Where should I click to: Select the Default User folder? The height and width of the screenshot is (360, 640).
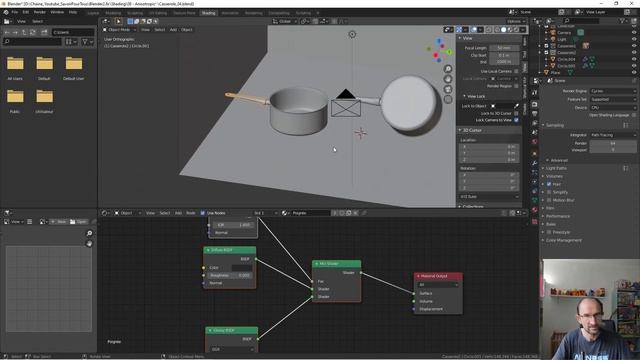pyautogui.click(x=73, y=67)
